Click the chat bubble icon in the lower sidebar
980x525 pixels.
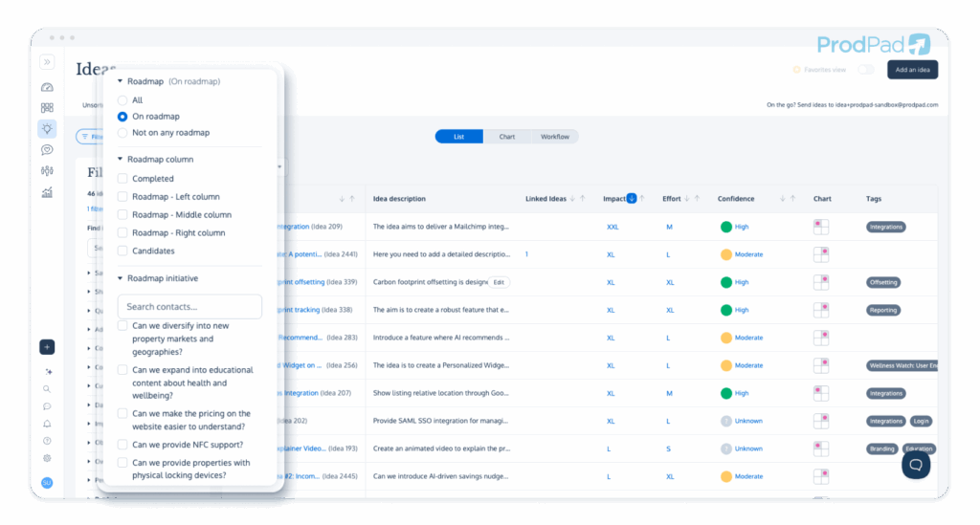pyautogui.click(x=47, y=406)
